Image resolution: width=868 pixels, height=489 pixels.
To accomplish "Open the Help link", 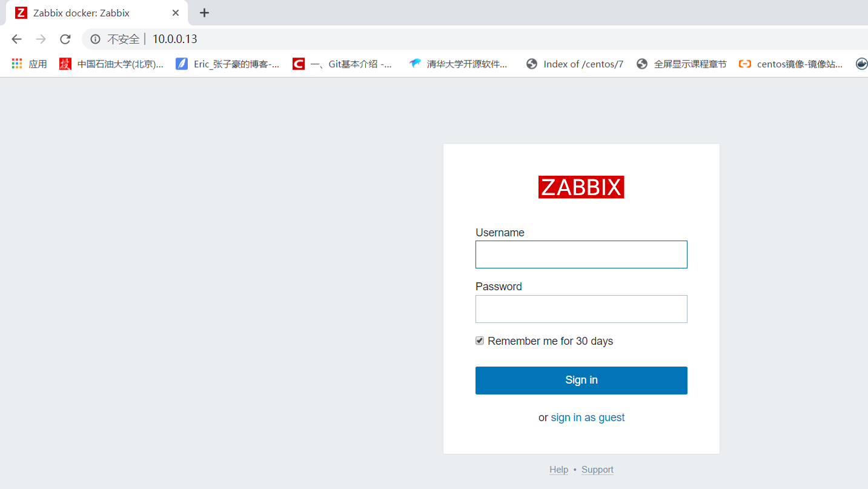I will pyautogui.click(x=558, y=470).
